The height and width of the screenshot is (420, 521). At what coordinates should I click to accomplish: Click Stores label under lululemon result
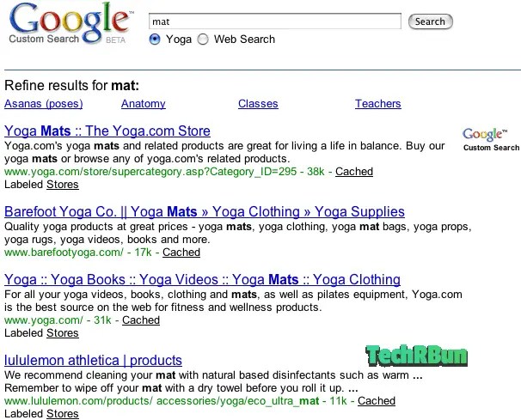(63, 414)
